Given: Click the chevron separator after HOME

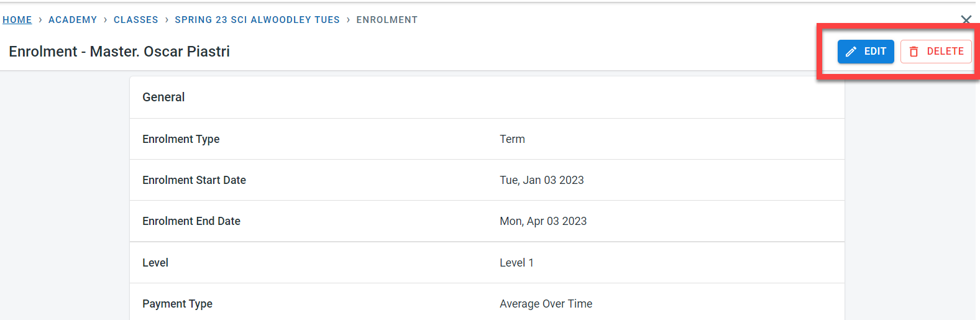Looking at the screenshot, I should coord(40,20).
